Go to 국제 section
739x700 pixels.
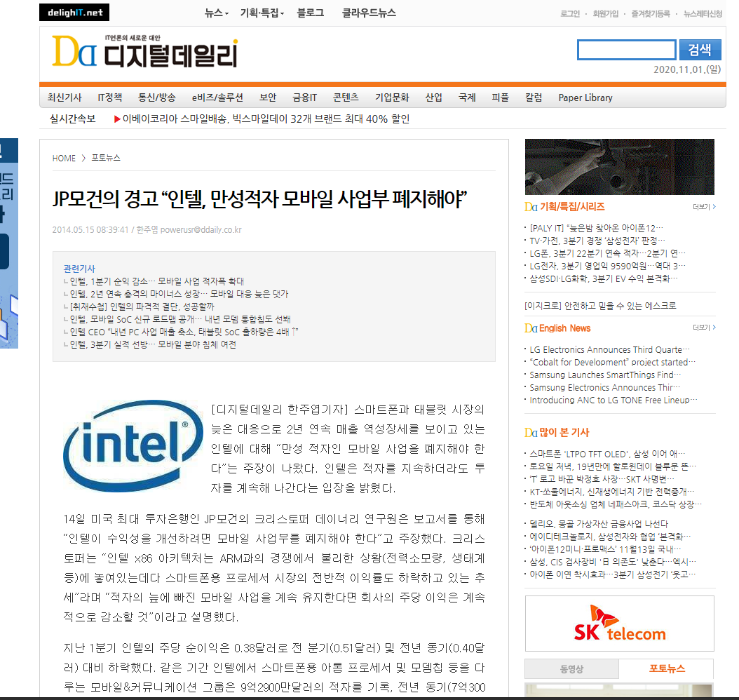tap(467, 97)
